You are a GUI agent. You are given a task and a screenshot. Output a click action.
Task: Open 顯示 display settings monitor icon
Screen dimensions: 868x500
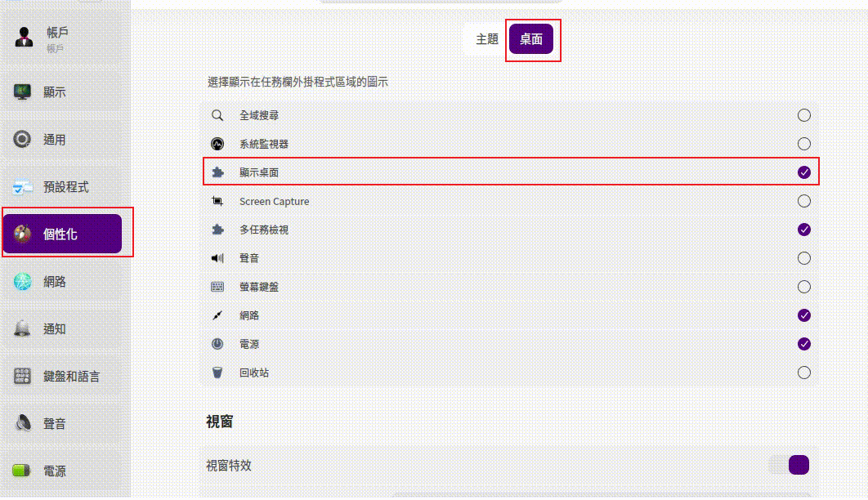pyautogui.click(x=23, y=92)
